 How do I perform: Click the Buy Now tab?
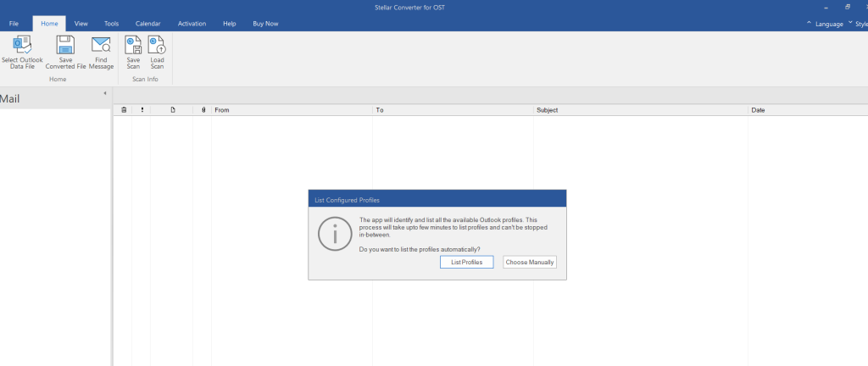click(x=265, y=24)
